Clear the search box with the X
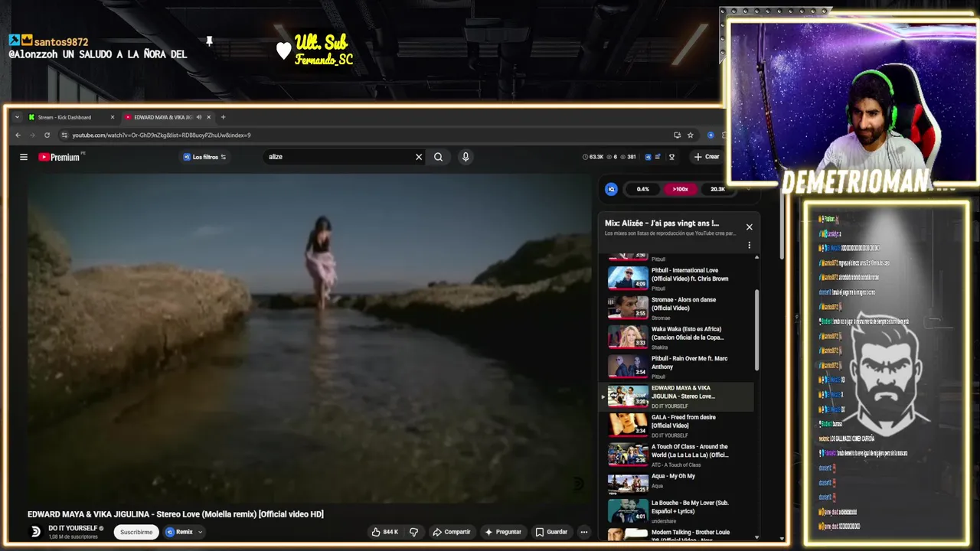 pyautogui.click(x=419, y=157)
